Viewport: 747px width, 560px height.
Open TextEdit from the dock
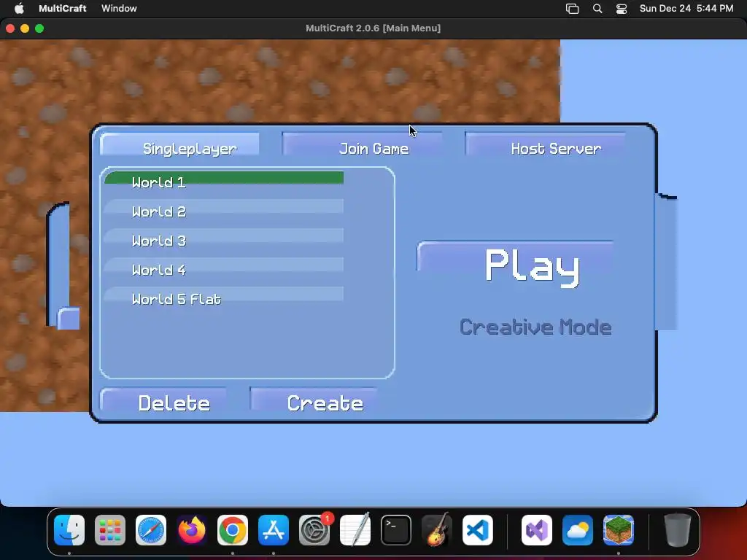(x=355, y=529)
